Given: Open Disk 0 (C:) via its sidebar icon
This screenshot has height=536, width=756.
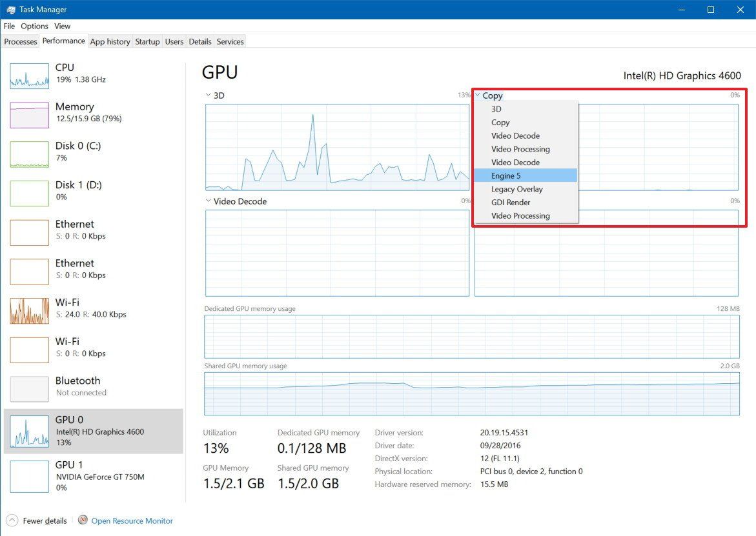Looking at the screenshot, I should (28, 154).
